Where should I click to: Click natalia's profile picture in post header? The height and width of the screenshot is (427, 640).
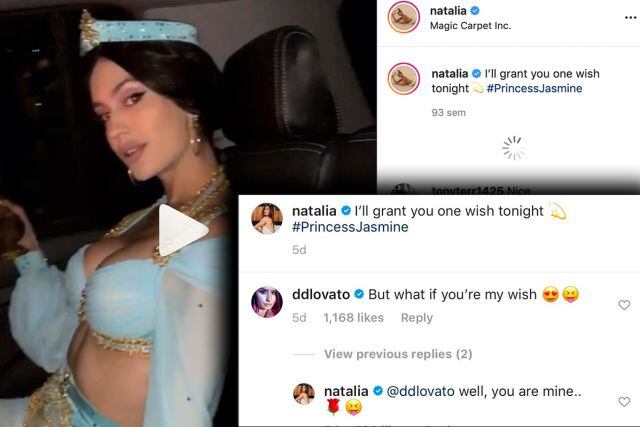click(x=404, y=17)
